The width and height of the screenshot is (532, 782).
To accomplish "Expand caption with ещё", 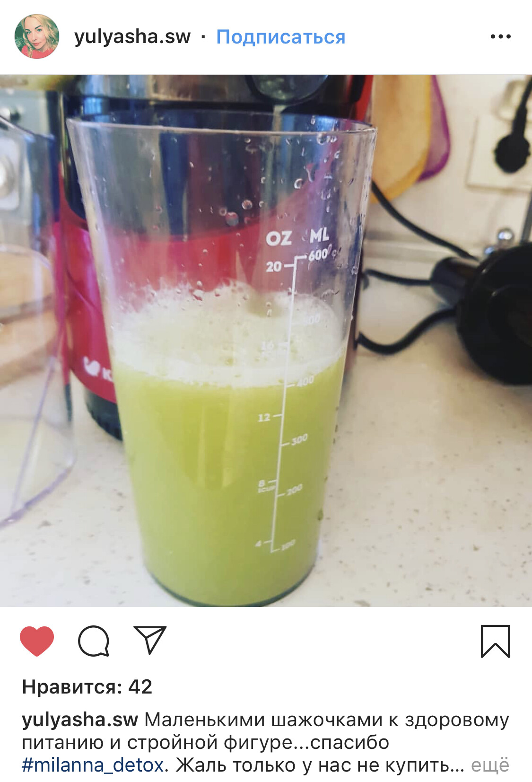I will point(490,764).
